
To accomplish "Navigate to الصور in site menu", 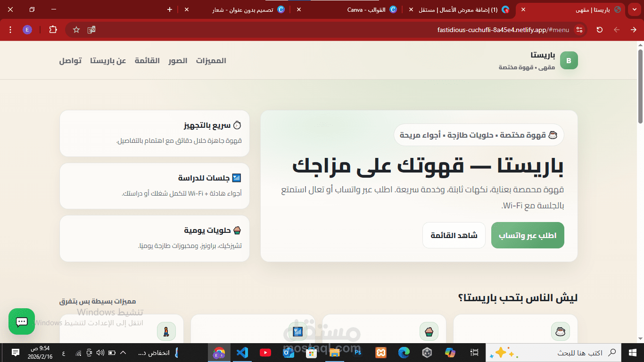I will tap(178, 60).
